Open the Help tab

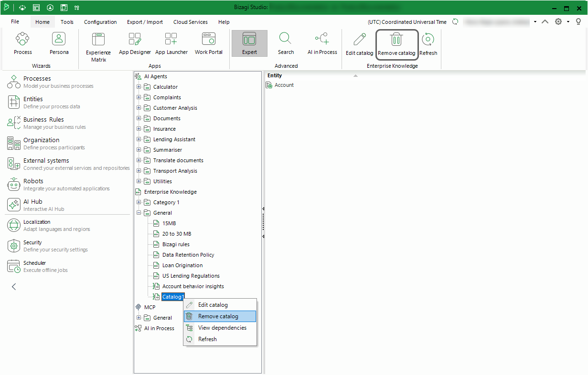224,22
